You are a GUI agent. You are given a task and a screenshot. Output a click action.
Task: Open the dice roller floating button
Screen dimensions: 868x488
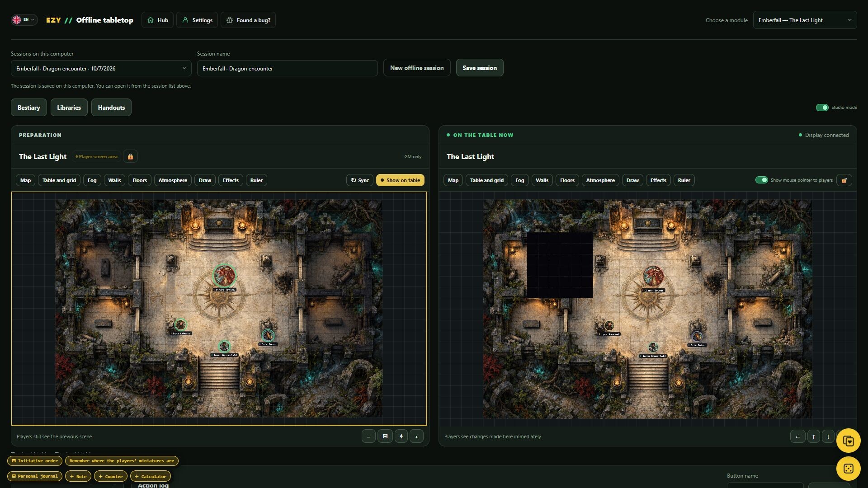tap(848, 468)
